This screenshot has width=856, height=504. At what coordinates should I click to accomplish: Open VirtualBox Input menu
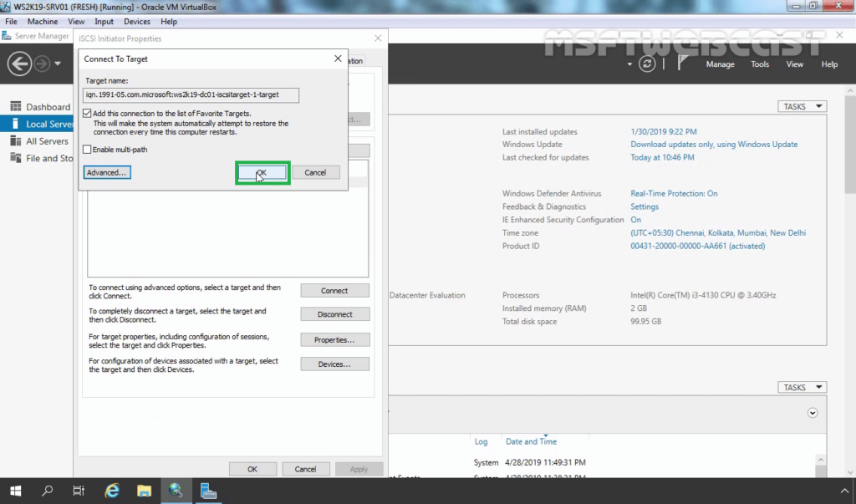pos(104,21)
